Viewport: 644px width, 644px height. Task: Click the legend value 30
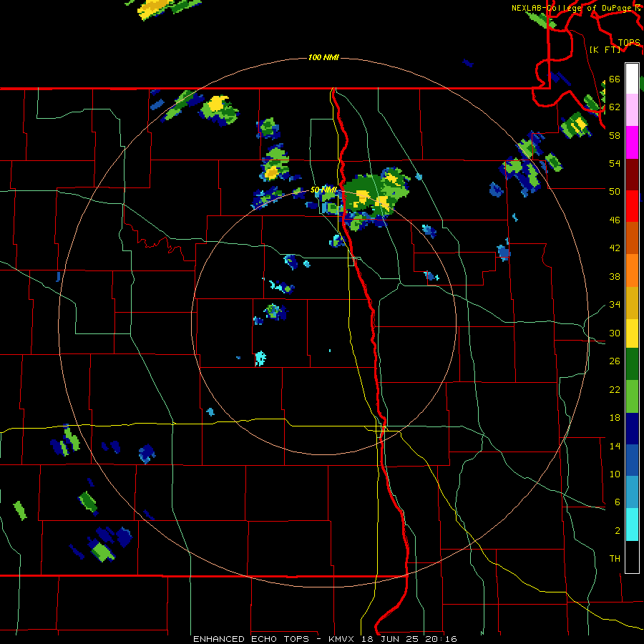615,333
